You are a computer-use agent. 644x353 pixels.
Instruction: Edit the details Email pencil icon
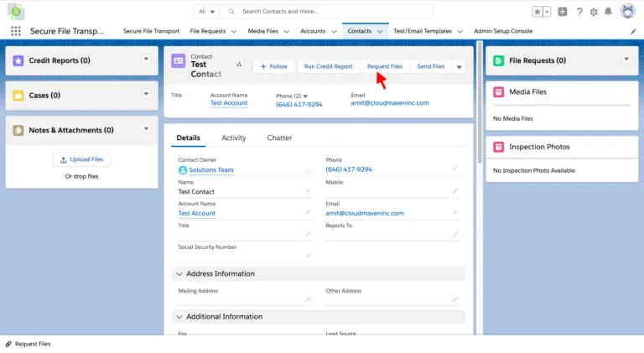click(455, 213)
